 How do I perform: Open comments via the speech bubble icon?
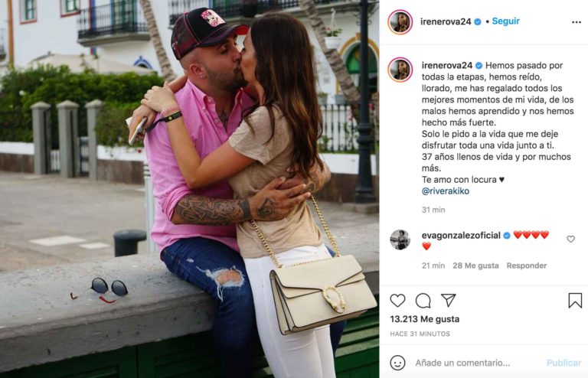coord(423,301)
